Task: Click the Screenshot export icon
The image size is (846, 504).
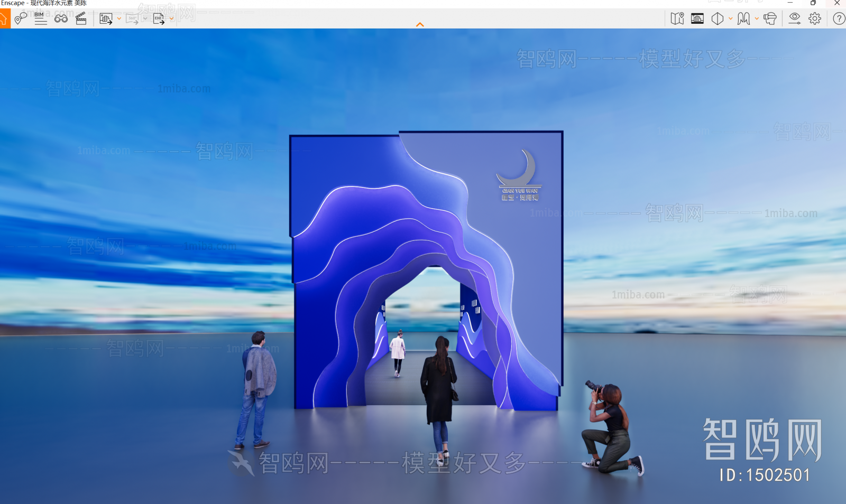Action: click(106, 19)
